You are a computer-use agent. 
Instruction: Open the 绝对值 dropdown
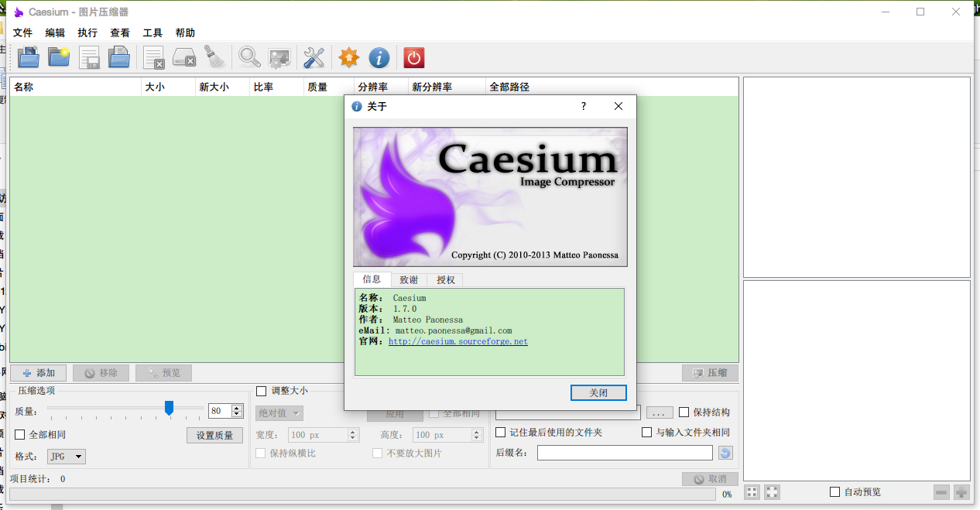tap(279, 412)
